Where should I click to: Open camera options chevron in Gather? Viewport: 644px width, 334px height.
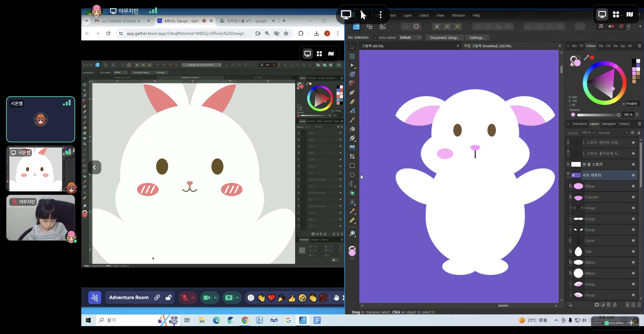pos(215,297)
